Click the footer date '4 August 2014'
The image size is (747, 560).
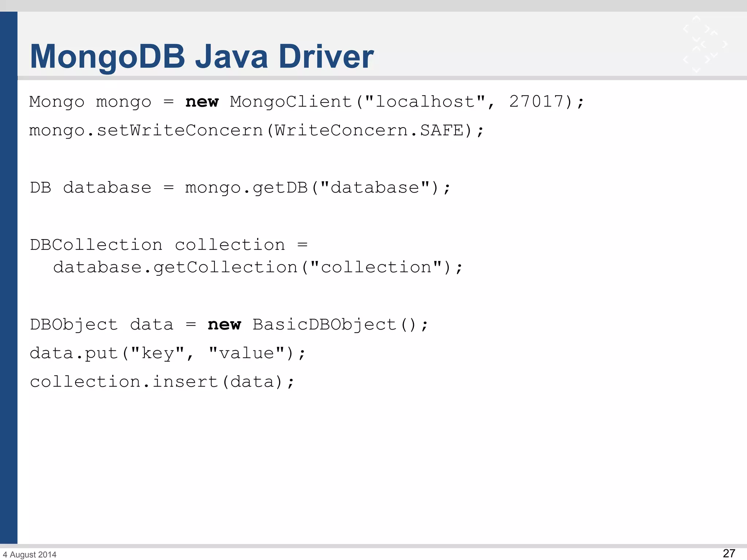(x=30, y=555)
